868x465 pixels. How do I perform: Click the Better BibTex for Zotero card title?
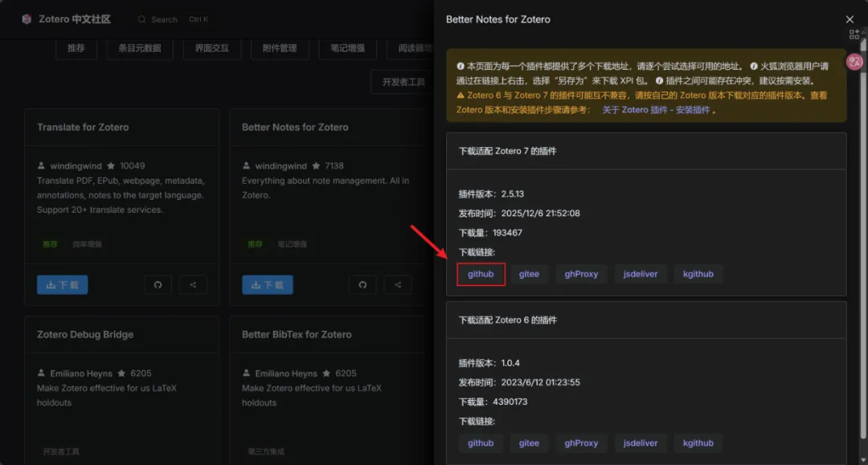[x=297, y=335]
